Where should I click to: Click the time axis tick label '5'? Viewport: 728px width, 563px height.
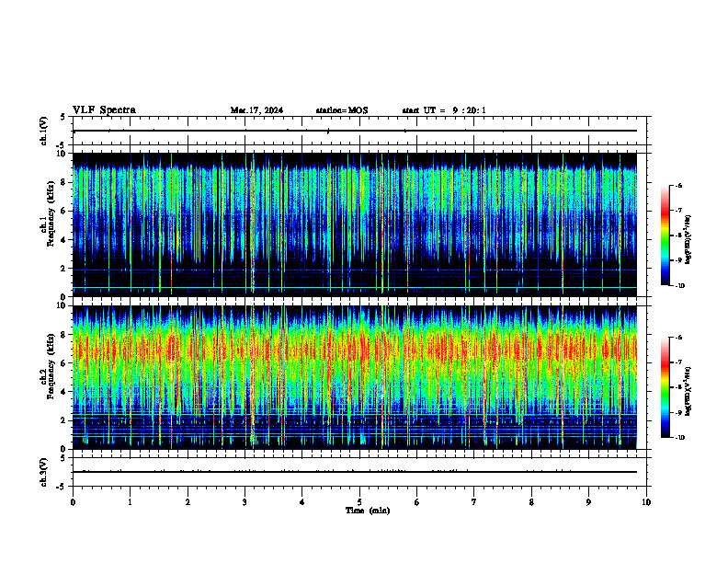pos(359,502)
